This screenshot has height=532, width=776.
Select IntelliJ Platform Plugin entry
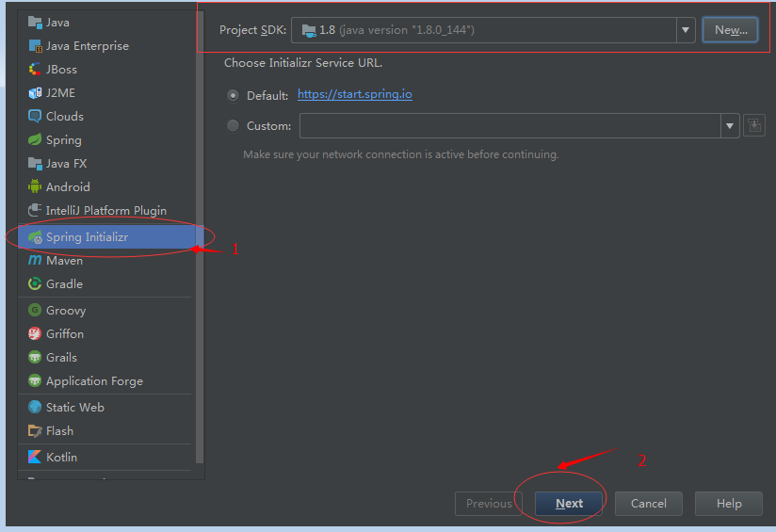click(x=107, y=210)
